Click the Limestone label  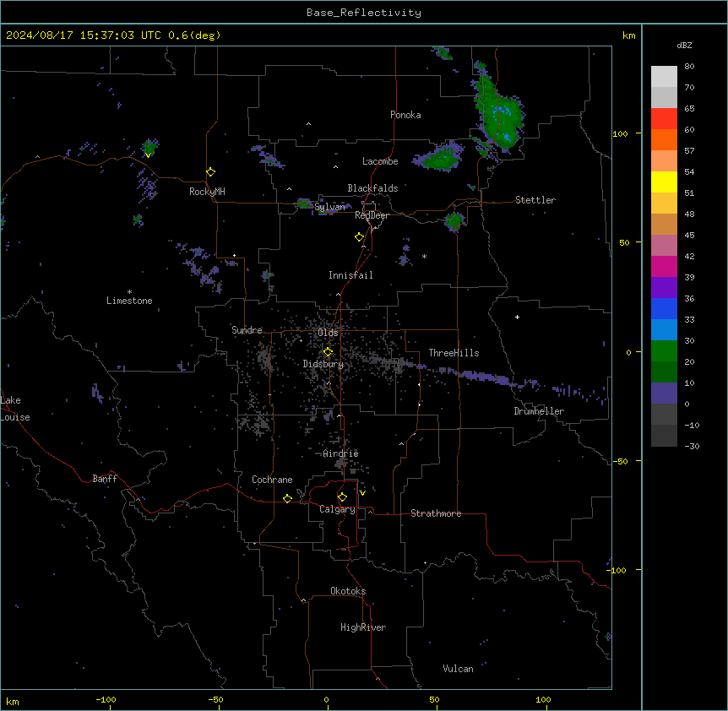(129, 301)
